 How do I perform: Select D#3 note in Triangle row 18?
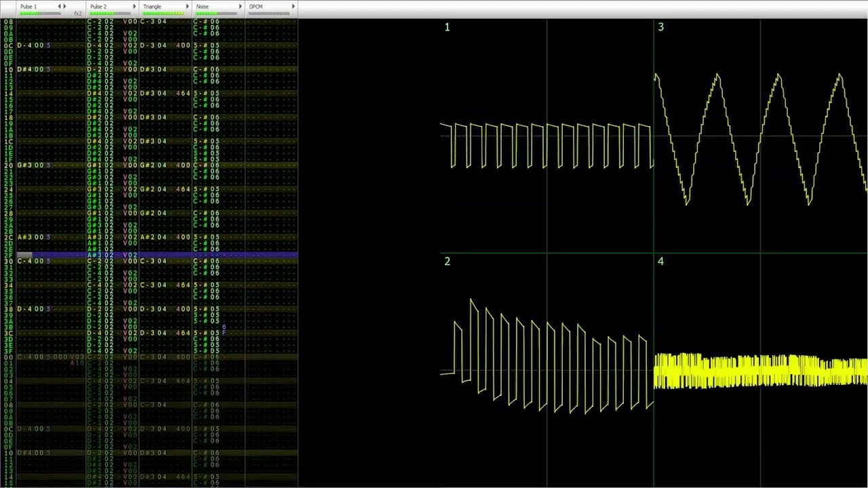pos(146,117)
